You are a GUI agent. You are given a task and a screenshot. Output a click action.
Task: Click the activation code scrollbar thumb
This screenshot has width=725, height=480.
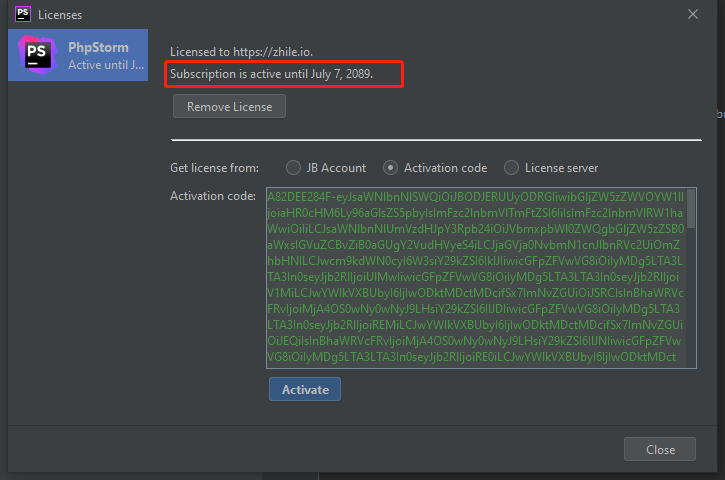(x=691, y=209)
